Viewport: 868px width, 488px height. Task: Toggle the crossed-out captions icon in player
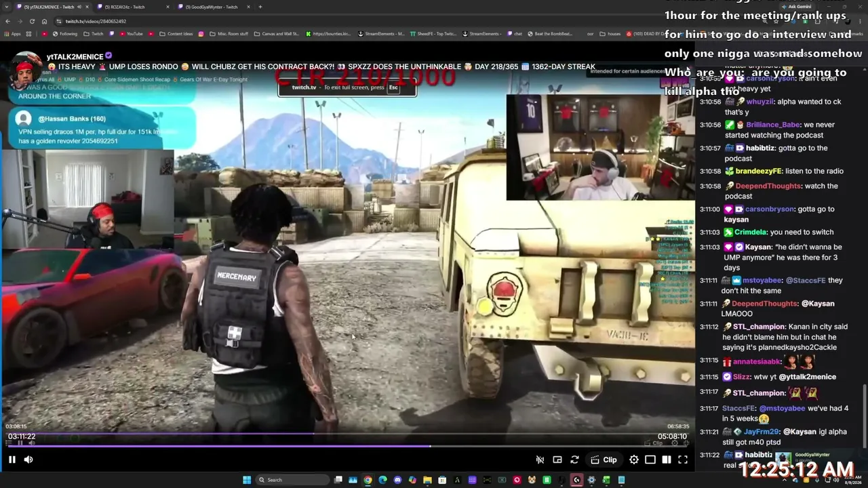point(540,460)
